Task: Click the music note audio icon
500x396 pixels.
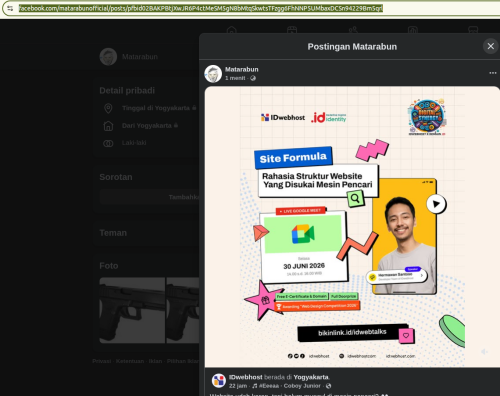Action: [255, 386]
